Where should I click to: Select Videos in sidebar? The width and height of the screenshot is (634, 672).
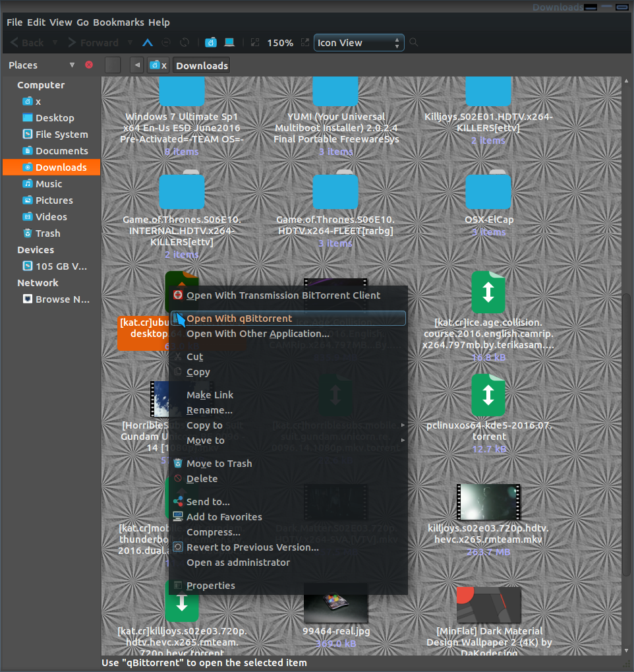click(51, 217)
